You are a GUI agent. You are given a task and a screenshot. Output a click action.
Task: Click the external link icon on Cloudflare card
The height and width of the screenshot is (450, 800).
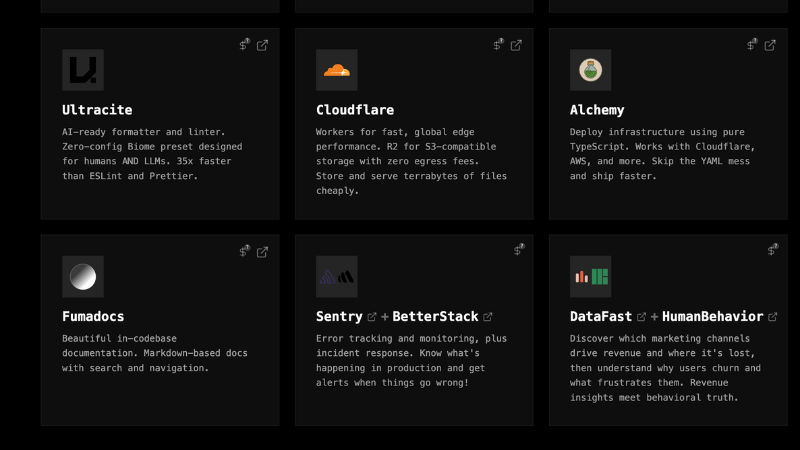coord(517,45)
